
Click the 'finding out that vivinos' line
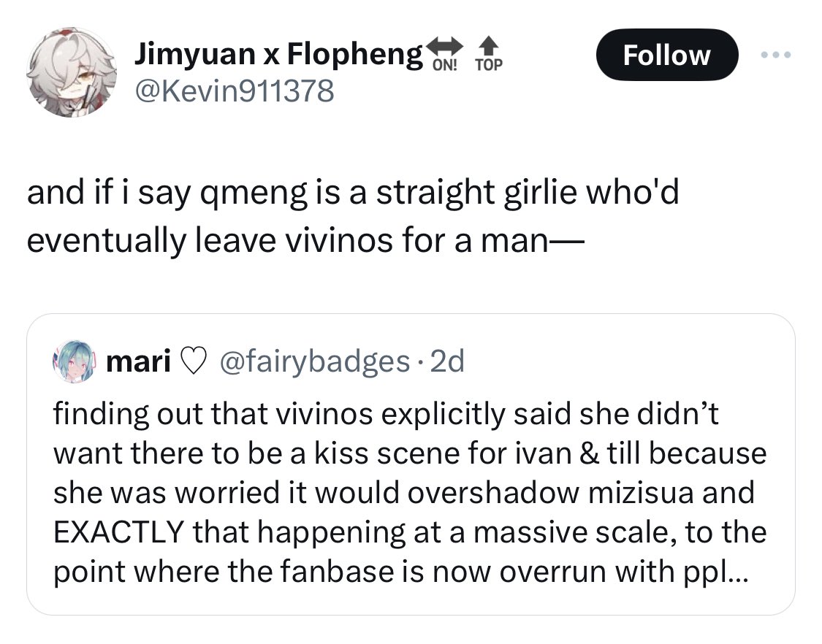pos(386,414)
